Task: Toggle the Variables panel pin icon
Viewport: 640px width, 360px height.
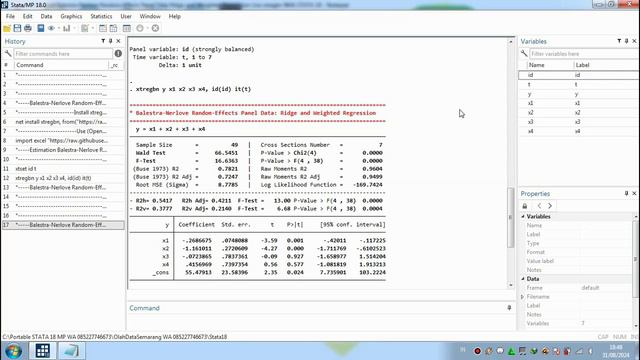Action: 627,41
